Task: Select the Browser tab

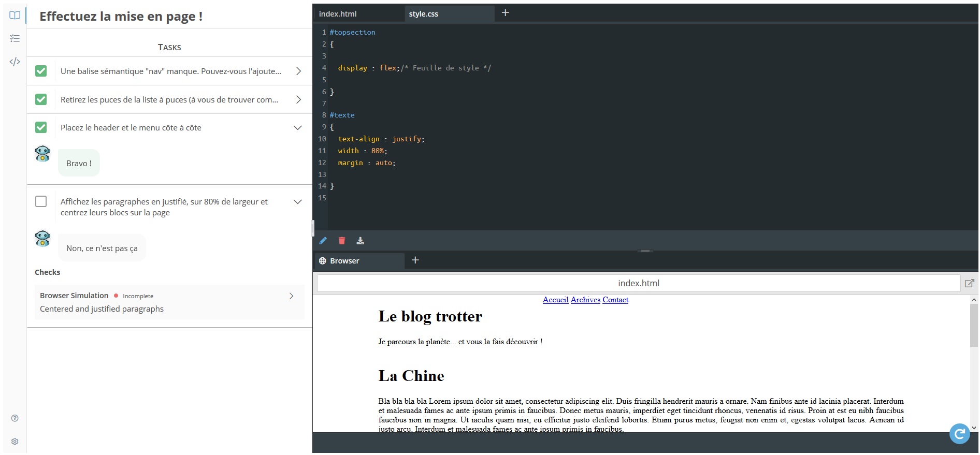Action: [344, 261]
